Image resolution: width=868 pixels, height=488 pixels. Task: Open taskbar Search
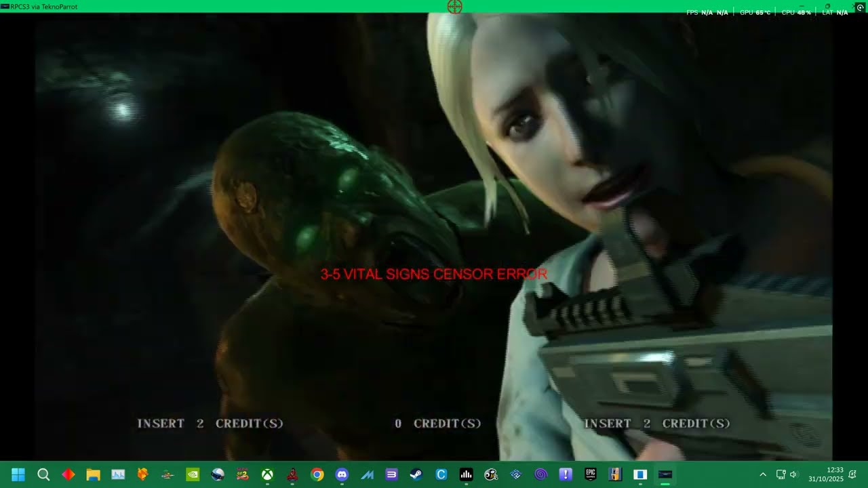43,474
